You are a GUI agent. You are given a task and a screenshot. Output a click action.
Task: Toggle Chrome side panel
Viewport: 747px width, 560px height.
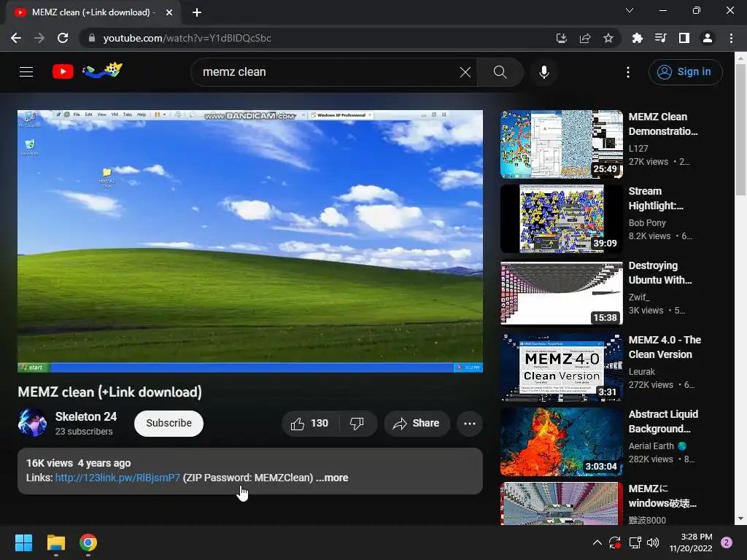pos(684,38)
